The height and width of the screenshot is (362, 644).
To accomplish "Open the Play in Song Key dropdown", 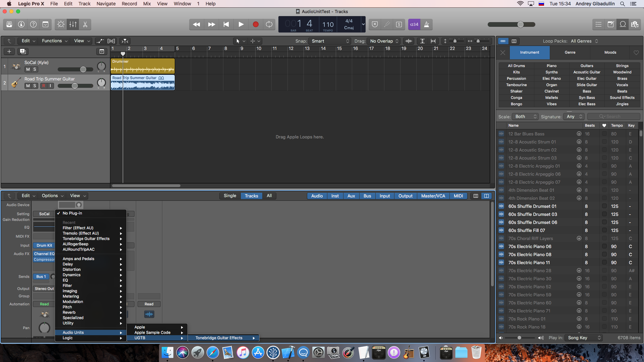I will click(x=584, y=338).
